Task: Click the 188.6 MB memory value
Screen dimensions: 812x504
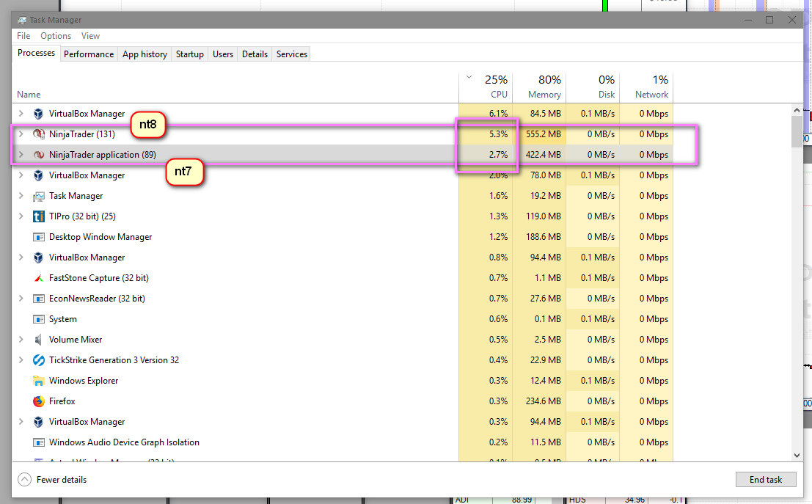Action: [x=544, y=237]
